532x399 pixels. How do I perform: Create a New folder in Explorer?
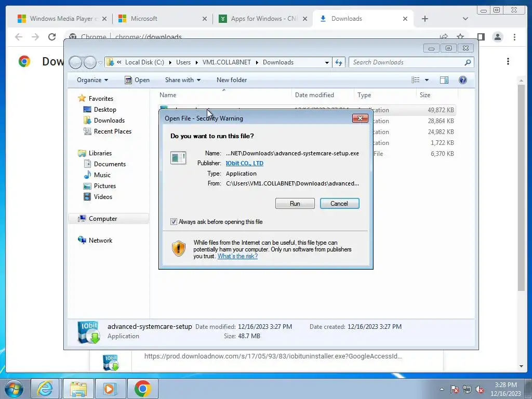click(x=232, y=79)
